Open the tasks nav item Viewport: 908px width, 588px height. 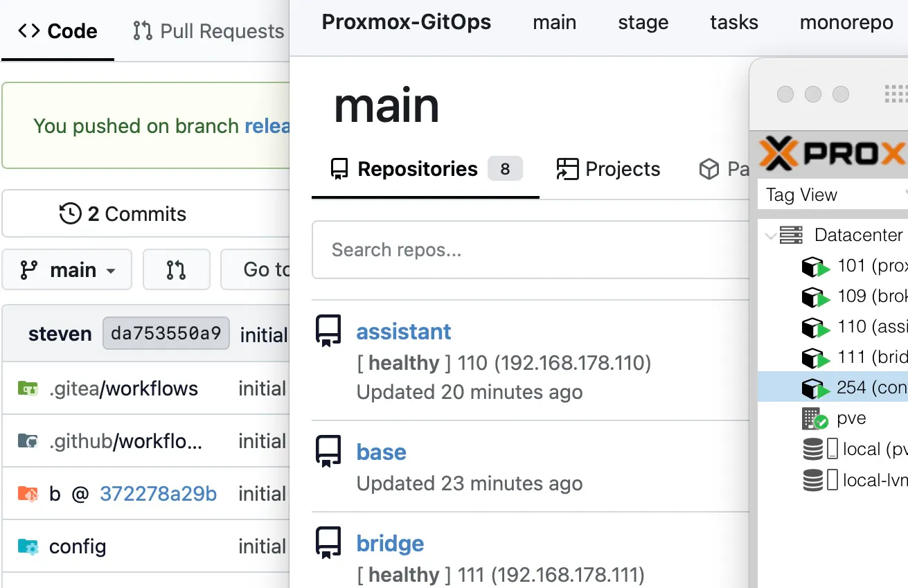pos(734,22)
